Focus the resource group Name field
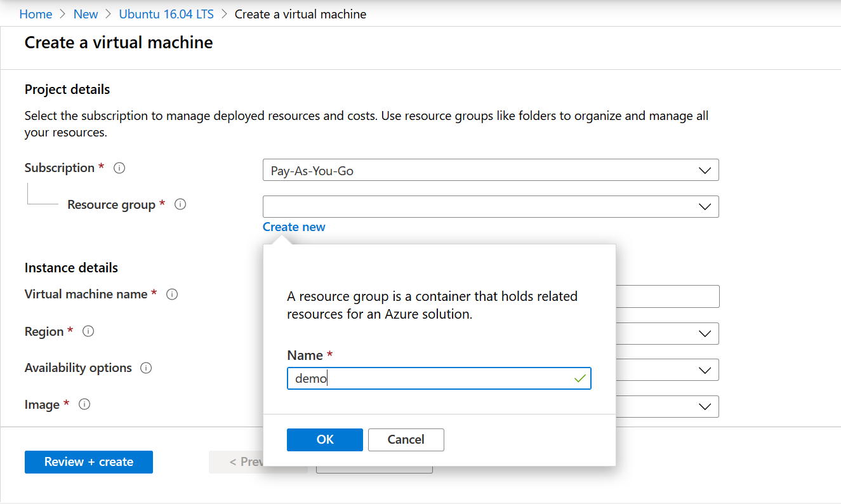 (439, 378)
